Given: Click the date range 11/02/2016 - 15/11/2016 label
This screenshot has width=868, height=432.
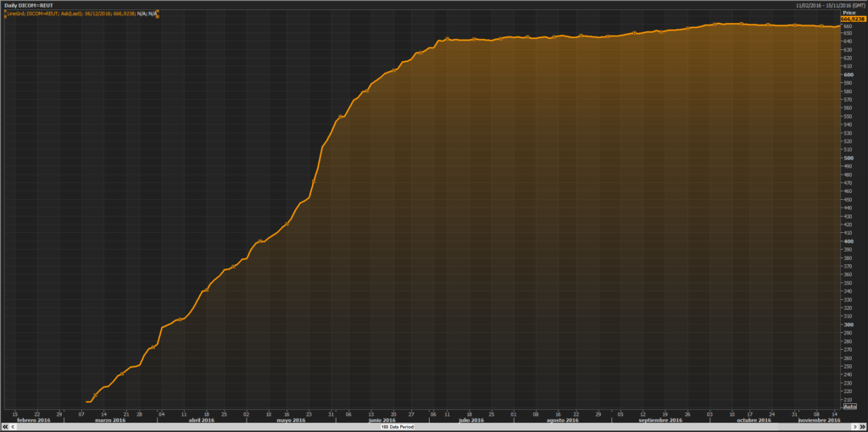Looking at the screenshot, I should coord(831,4).
